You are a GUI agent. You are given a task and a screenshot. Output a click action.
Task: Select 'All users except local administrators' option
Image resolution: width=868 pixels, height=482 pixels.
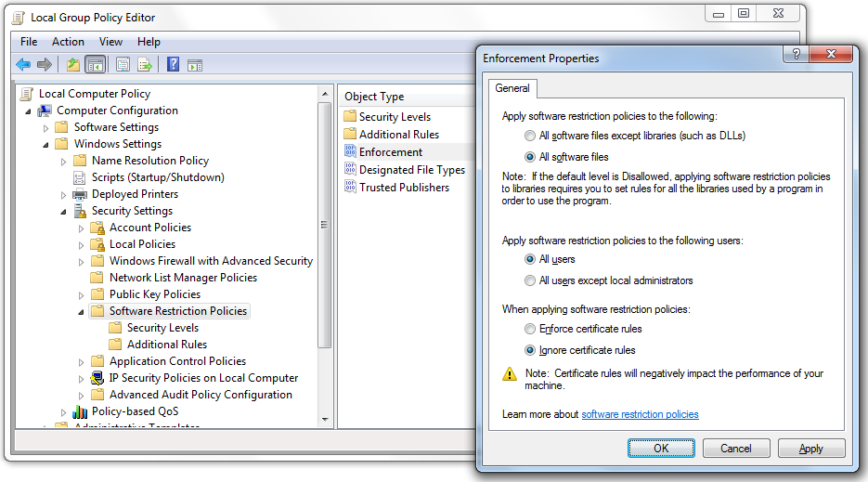point(530,280)
